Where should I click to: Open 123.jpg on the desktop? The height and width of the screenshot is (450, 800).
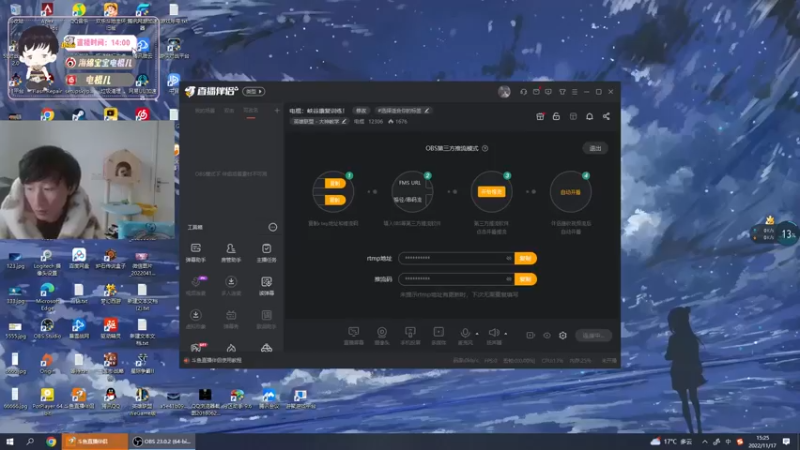(15, 260)
